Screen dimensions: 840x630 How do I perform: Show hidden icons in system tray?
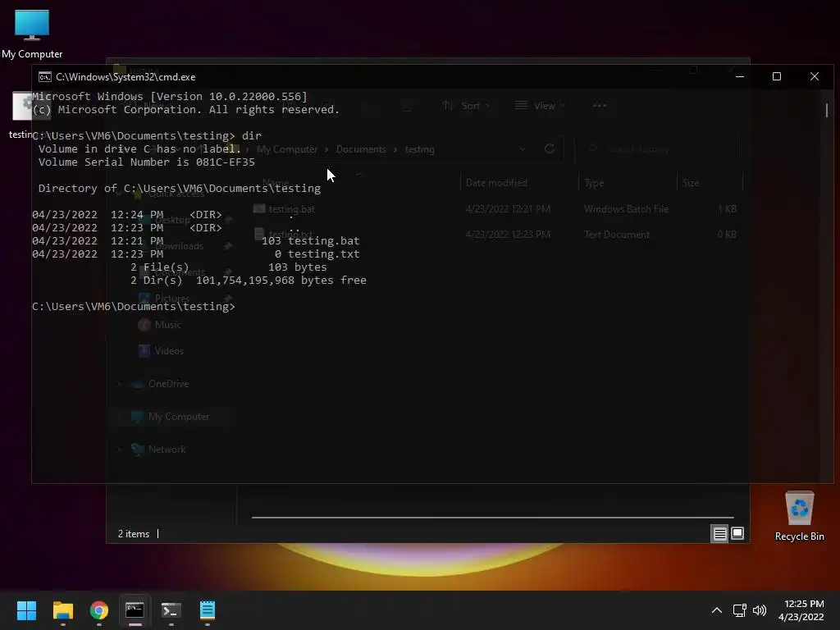pos(716,610)
